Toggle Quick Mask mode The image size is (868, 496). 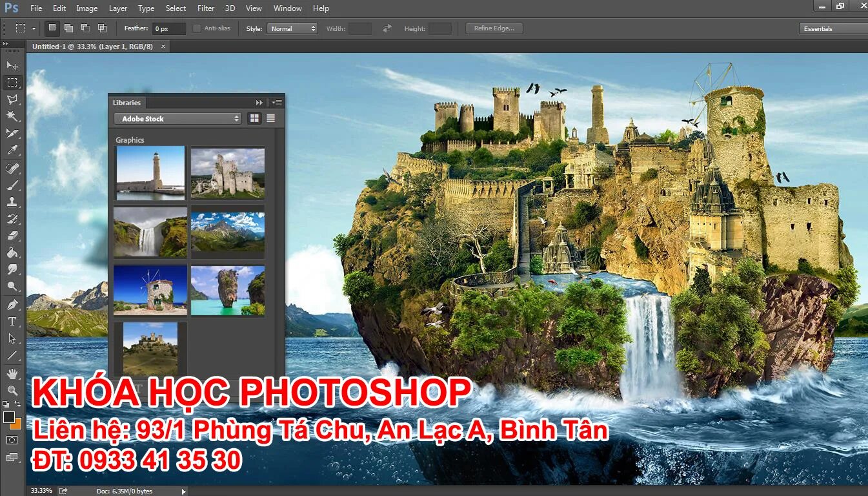tap(12, 440)
